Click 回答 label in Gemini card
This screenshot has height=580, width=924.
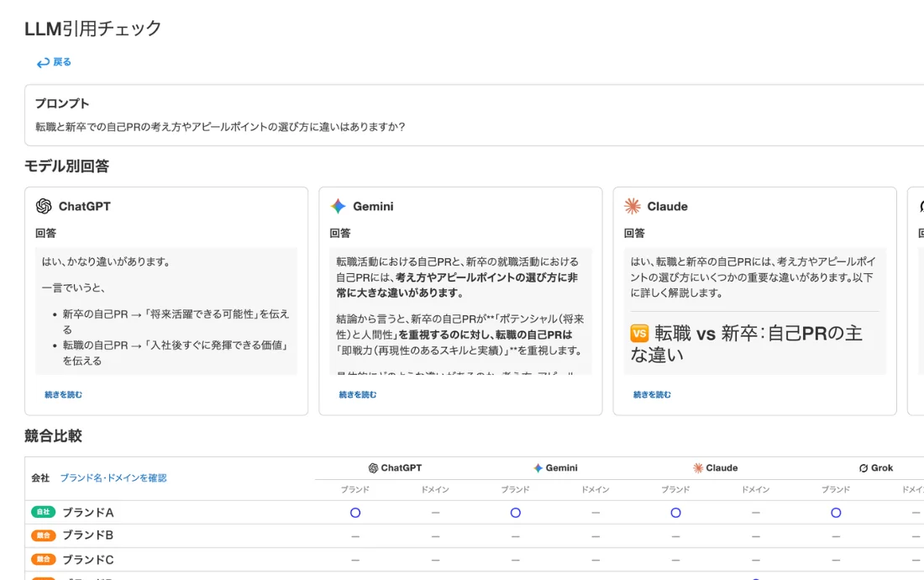(340, 234)
